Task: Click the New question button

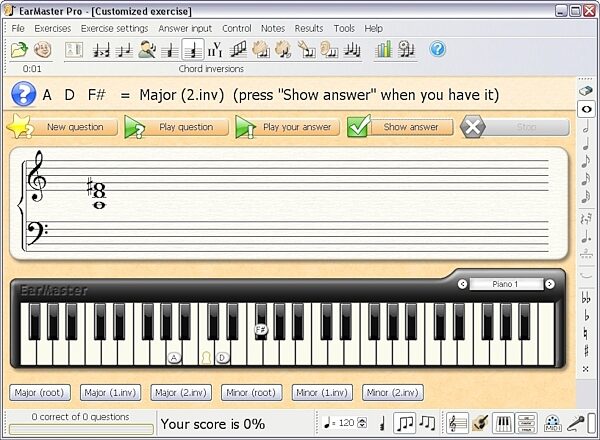Action: (63, 127)
